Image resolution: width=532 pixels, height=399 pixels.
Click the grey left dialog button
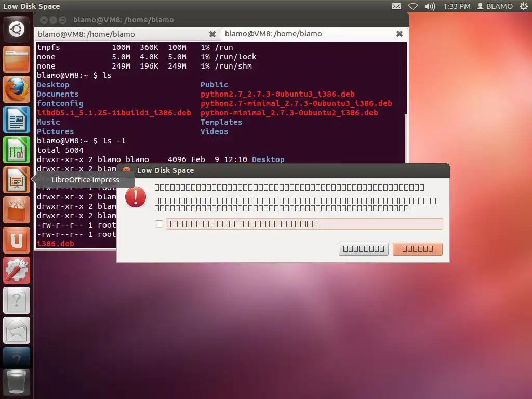(x=363, y=249)
